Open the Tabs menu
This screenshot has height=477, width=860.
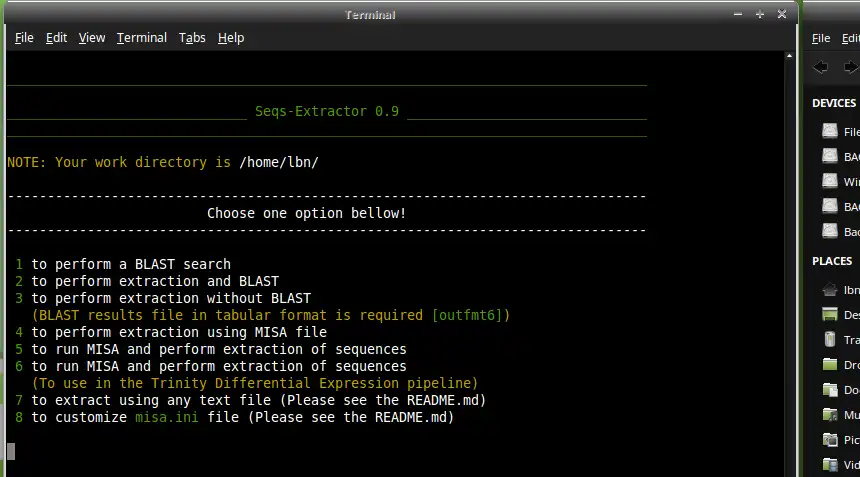pos(192,38)
